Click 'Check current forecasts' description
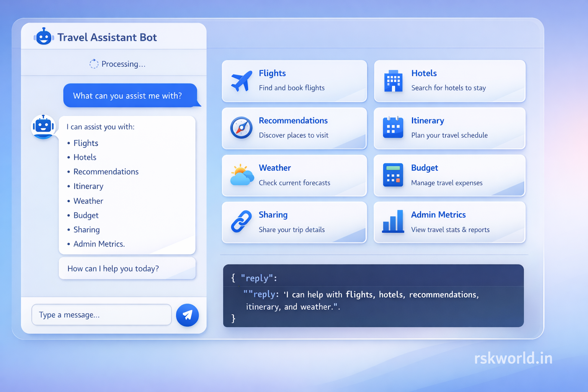 pos(294,183)
